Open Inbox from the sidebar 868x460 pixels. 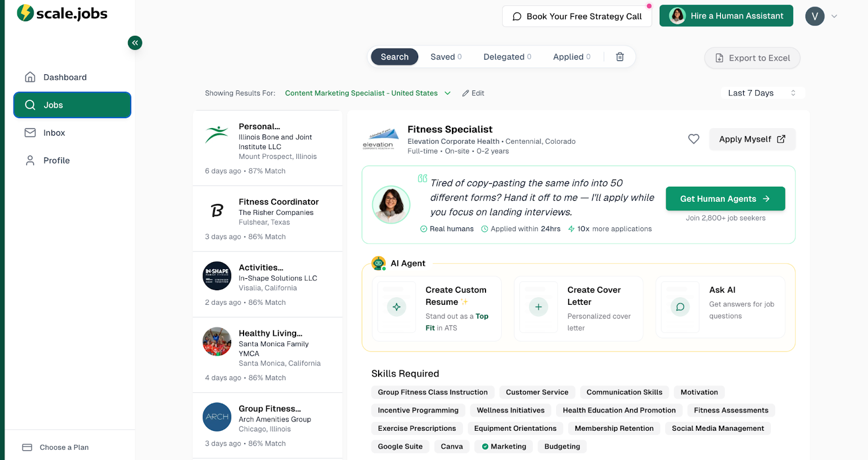coord(54,133)
